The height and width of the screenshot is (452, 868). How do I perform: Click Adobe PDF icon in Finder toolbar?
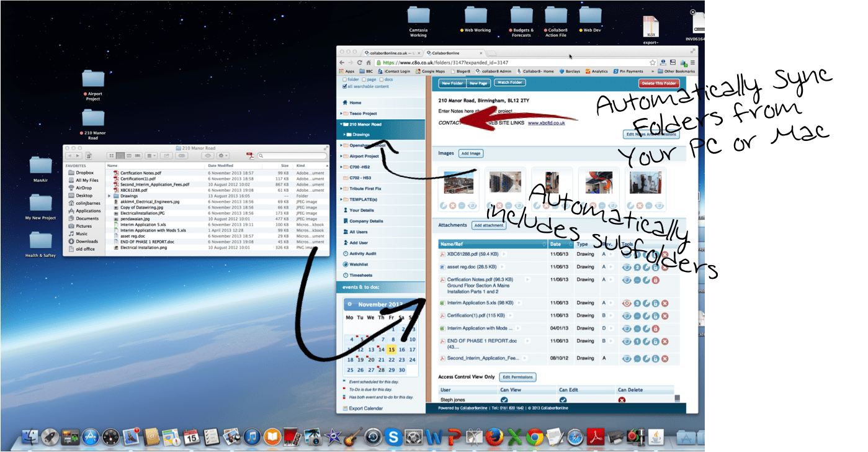click(249, 155)
